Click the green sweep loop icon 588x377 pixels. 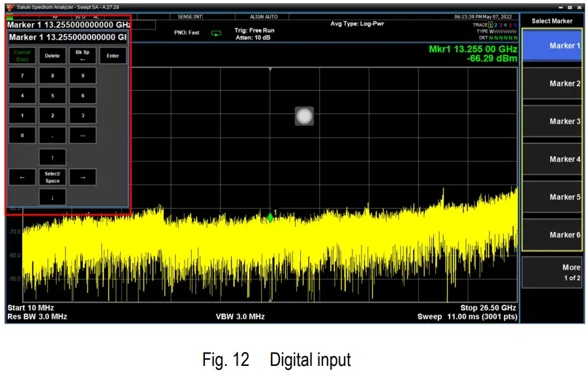pos(216,33)
